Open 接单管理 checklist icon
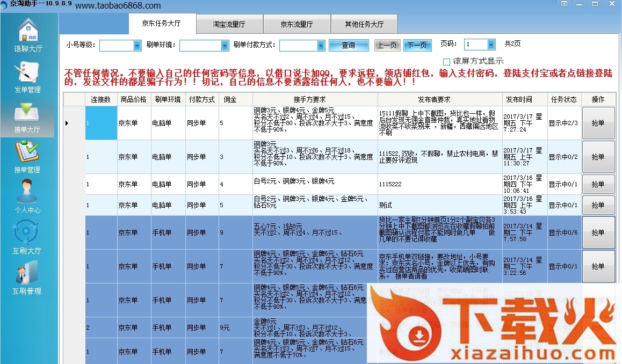622x364 pixels. click(x=27, y=151)
